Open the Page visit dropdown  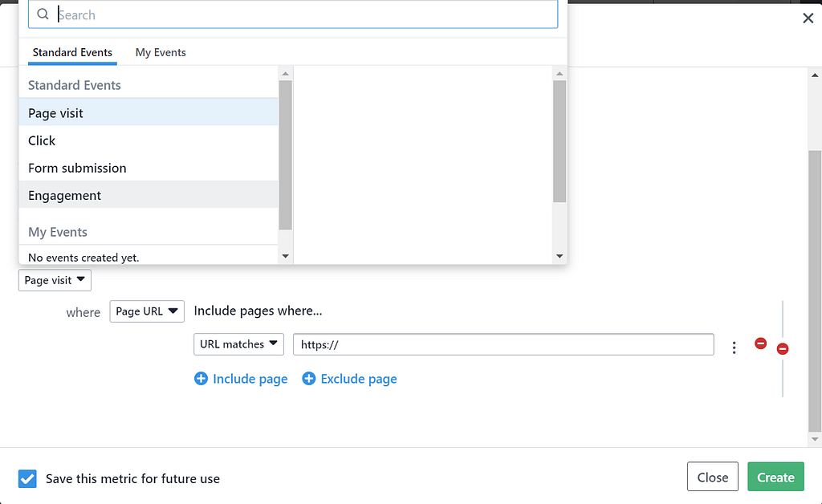(55, 280)
